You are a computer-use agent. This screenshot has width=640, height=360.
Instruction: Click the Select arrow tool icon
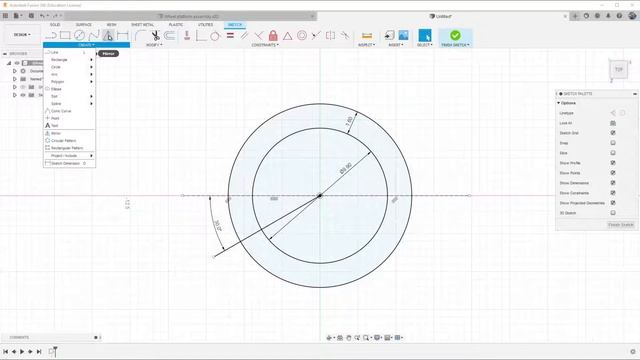pos(424,35)
